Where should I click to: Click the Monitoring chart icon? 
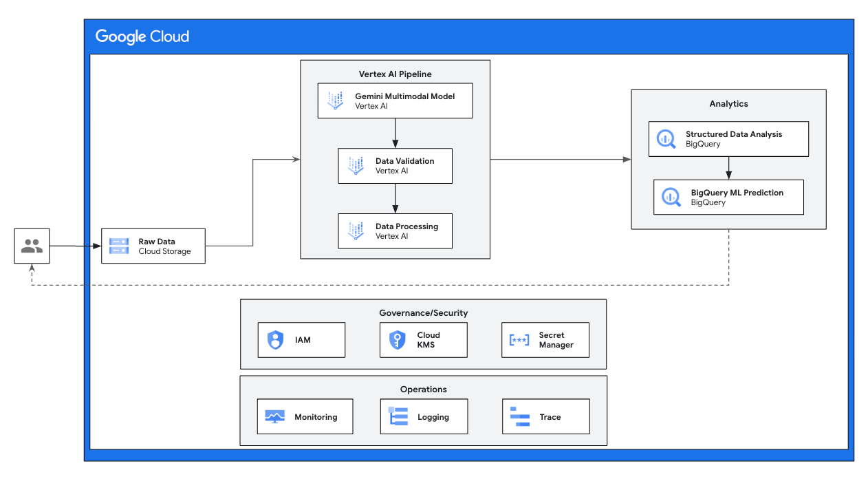pyautogui.click(x=275, y=417)
